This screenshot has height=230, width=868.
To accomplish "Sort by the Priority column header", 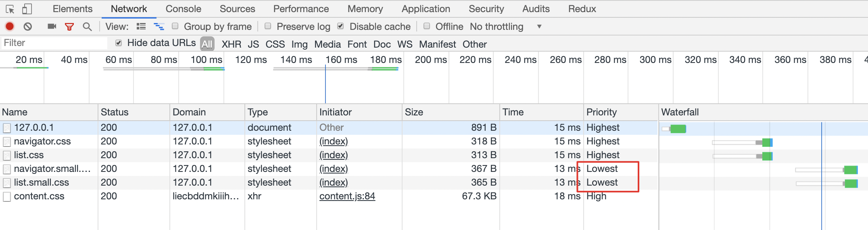I will tap(621, 112).
